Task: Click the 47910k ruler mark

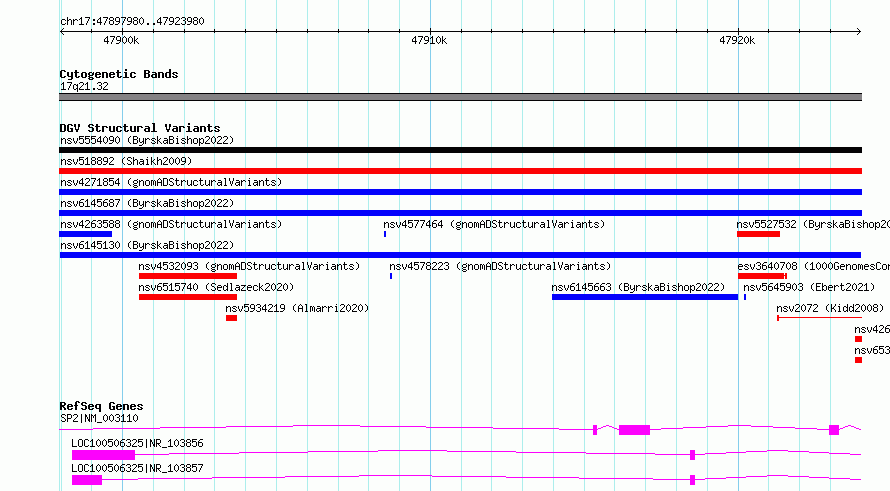Action: tap(429, 40)
